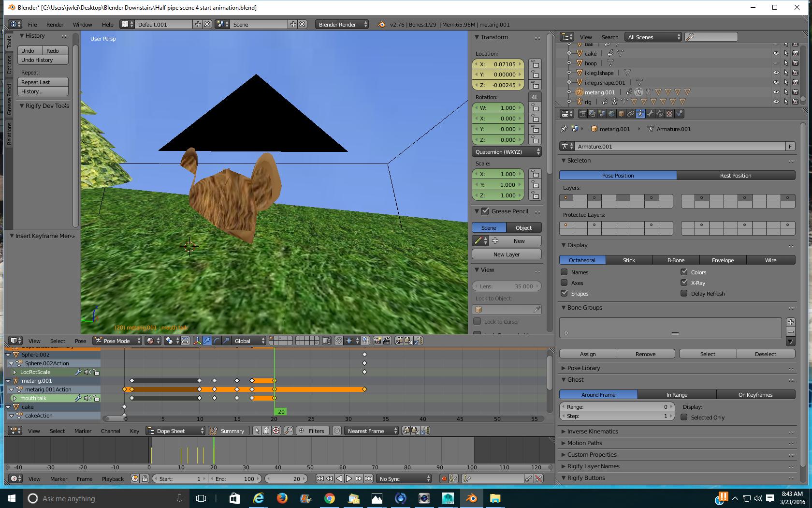
Task: Open the Render menu
Action: tap(55, 24)
